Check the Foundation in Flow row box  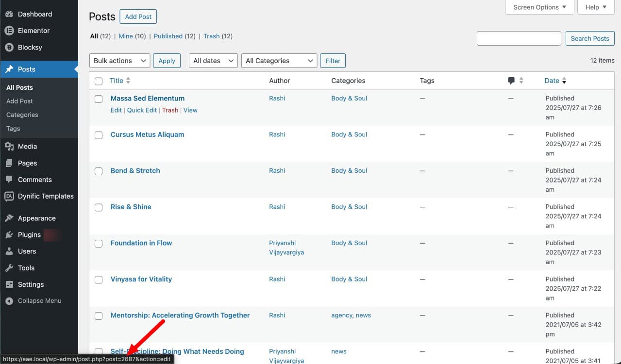coord(99,244)
